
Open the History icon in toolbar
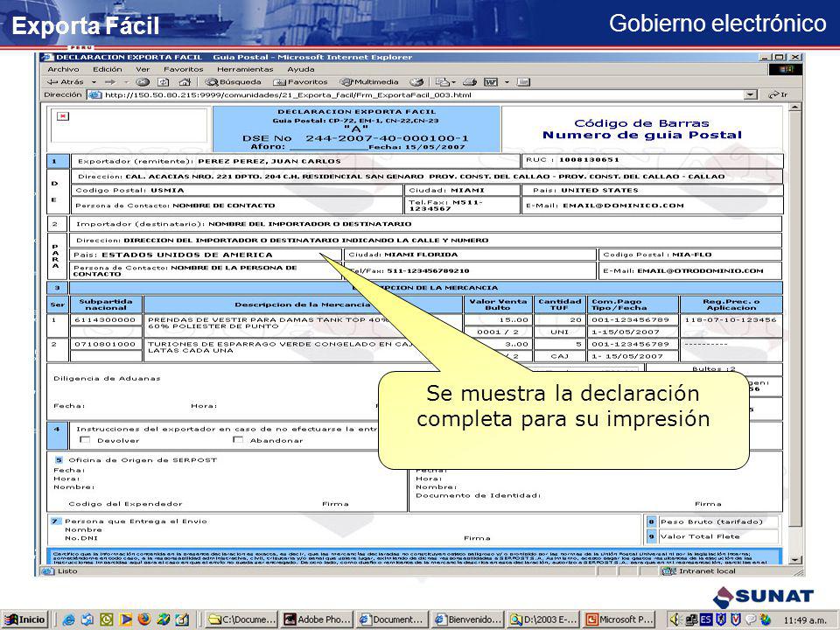(416, 82)
